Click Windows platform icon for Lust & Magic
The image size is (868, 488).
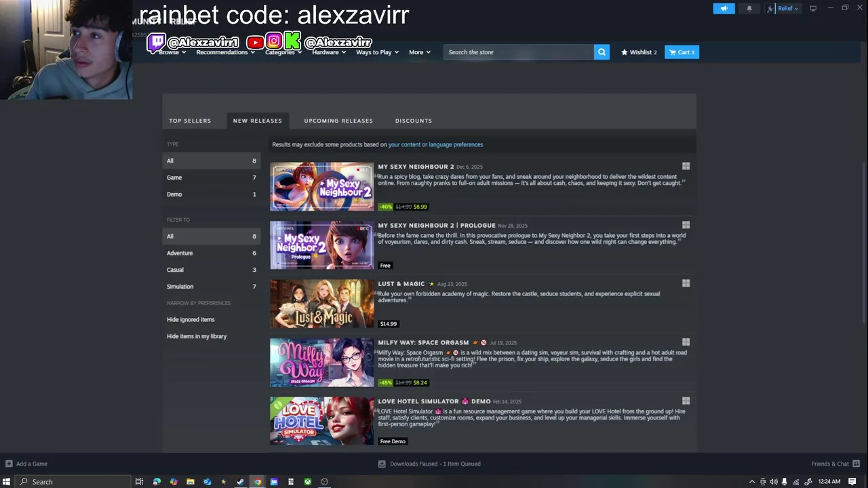click(x=686, y=283)
